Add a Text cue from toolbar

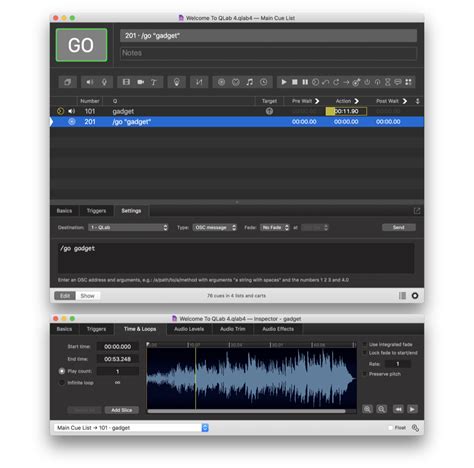coord(154,82)
